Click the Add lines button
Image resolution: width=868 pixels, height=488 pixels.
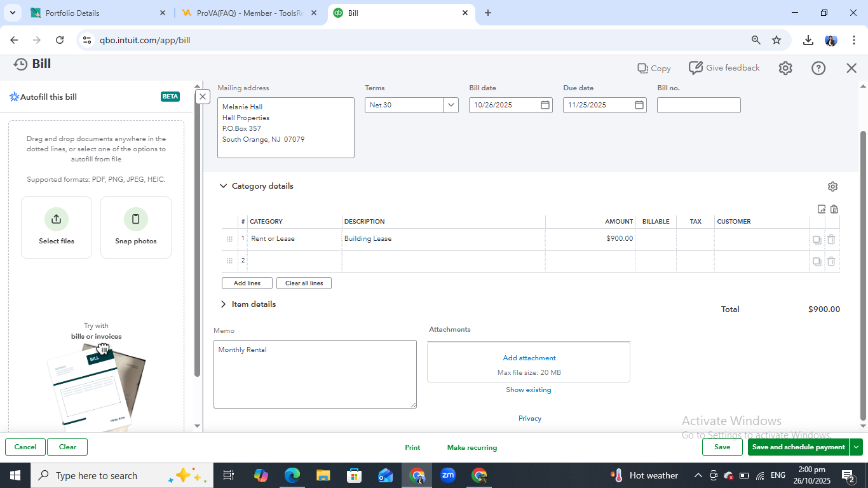(247, 283)
